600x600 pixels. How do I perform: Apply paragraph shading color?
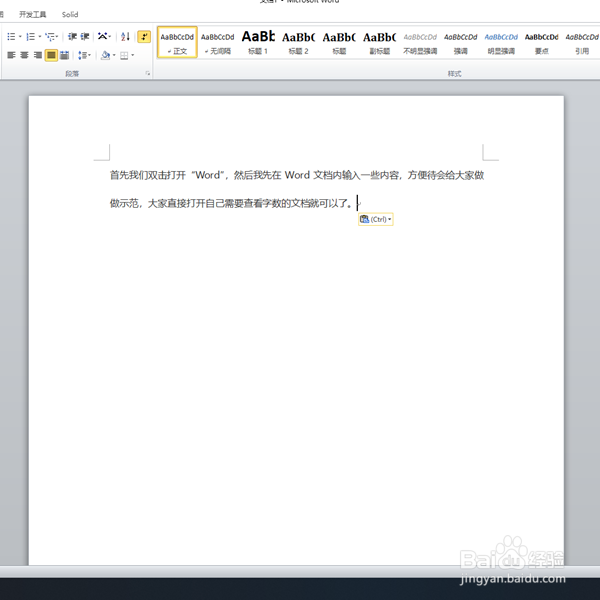point(105,55)
